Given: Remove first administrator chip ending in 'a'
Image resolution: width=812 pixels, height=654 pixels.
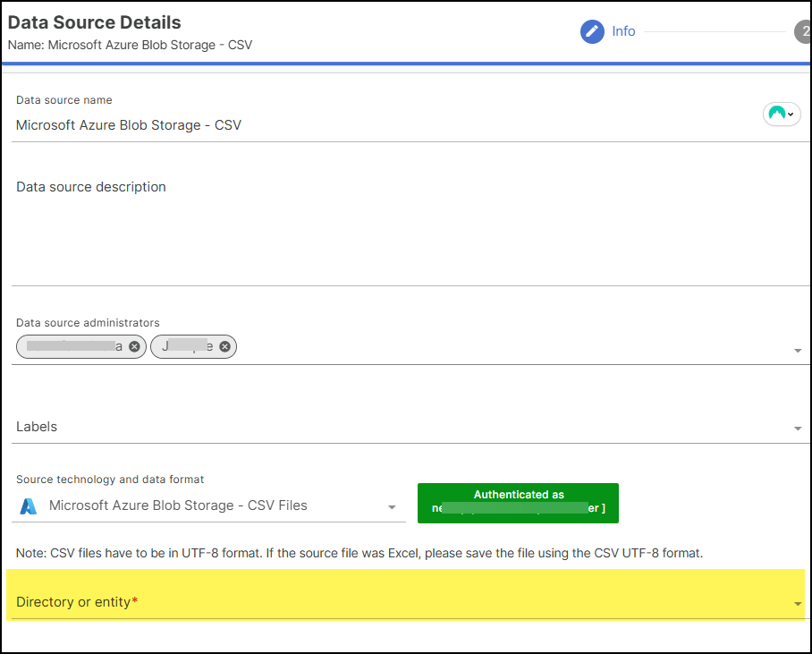Looking at the screenshot, I should coord(134,347).
